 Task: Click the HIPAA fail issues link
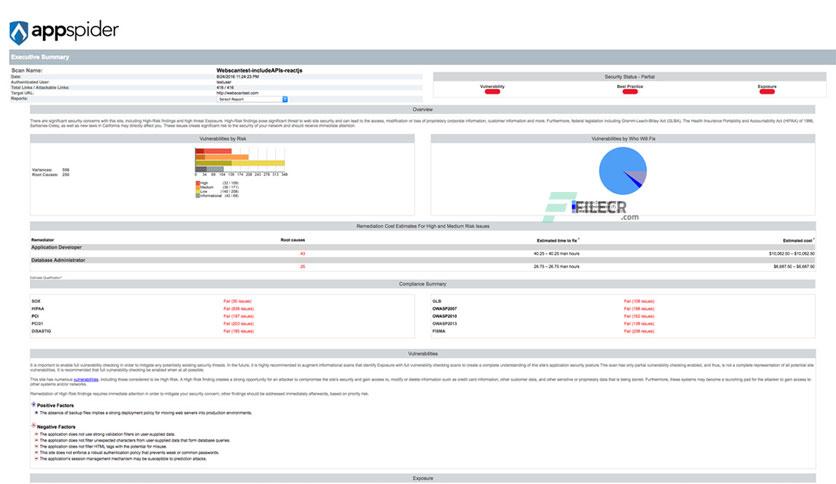coord(238,309)
